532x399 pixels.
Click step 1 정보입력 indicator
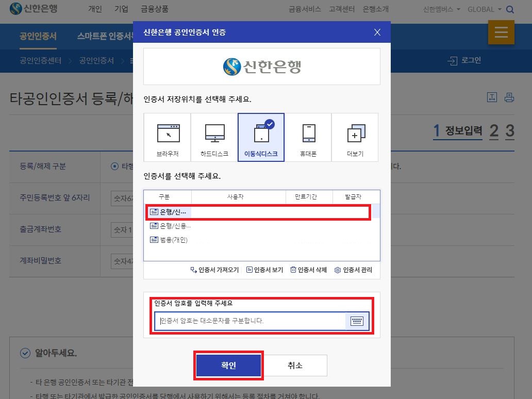(x=458, y=131)
